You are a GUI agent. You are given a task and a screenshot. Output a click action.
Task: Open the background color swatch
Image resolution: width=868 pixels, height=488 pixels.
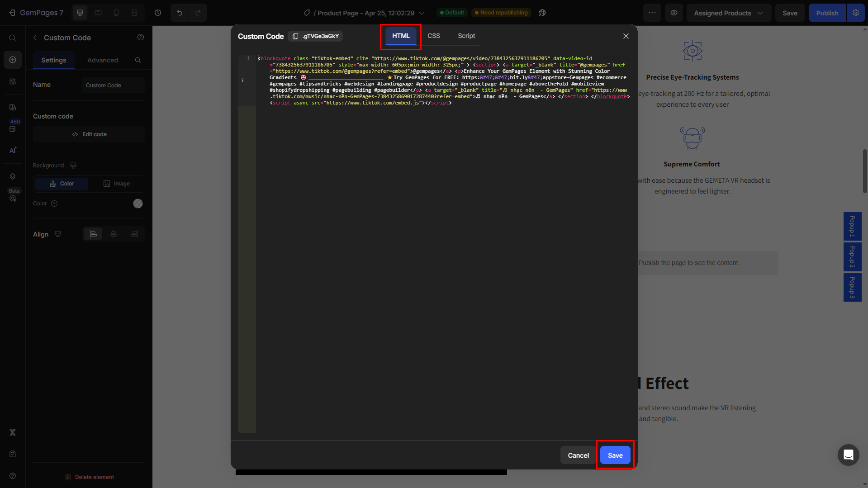138,204
